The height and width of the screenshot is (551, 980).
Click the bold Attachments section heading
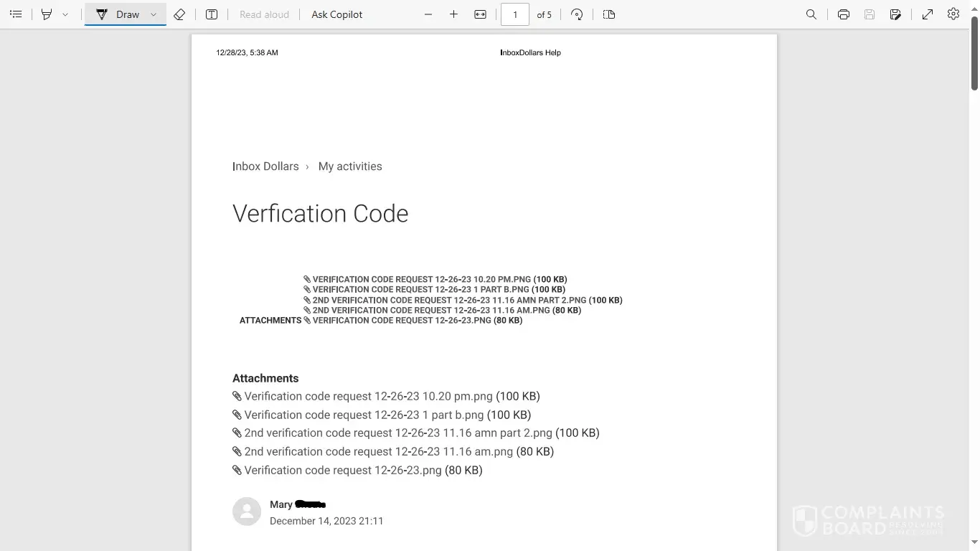[265, 378]
